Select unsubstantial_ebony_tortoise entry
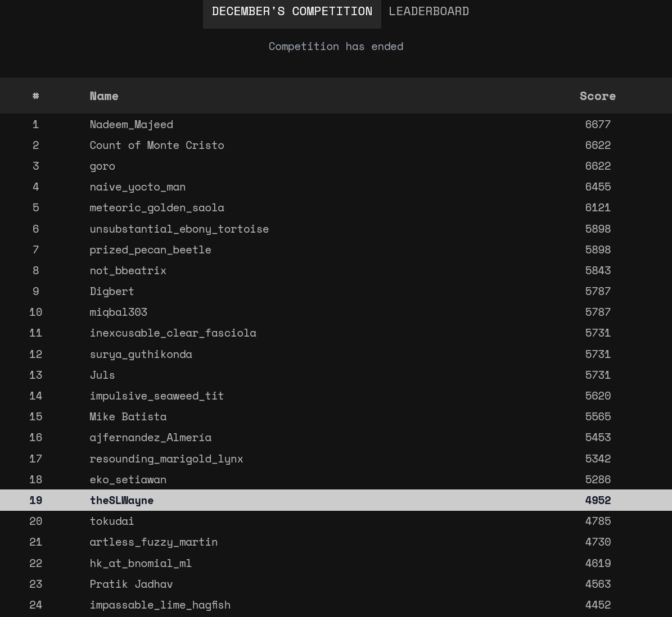 tap(179, 229)
